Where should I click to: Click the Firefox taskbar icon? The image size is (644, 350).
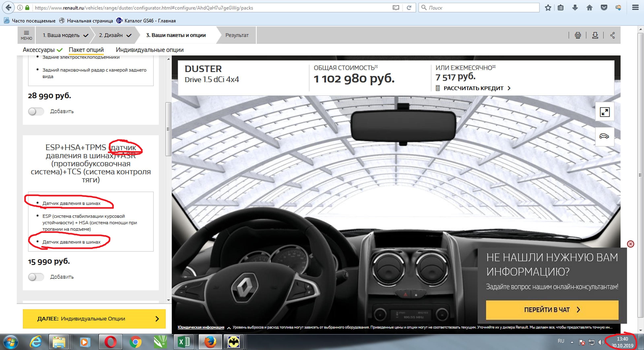pyautogui.click(x=210, y=342)
